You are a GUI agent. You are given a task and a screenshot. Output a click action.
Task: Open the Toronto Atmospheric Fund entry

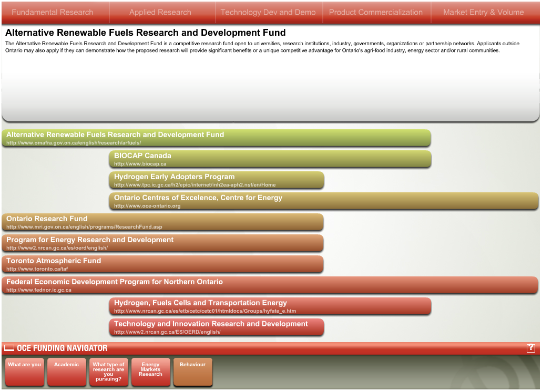163,264
